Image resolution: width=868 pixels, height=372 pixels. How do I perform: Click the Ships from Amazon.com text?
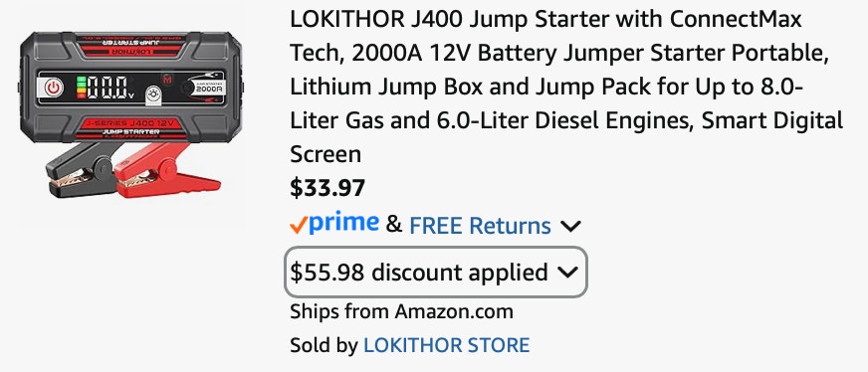401,311
